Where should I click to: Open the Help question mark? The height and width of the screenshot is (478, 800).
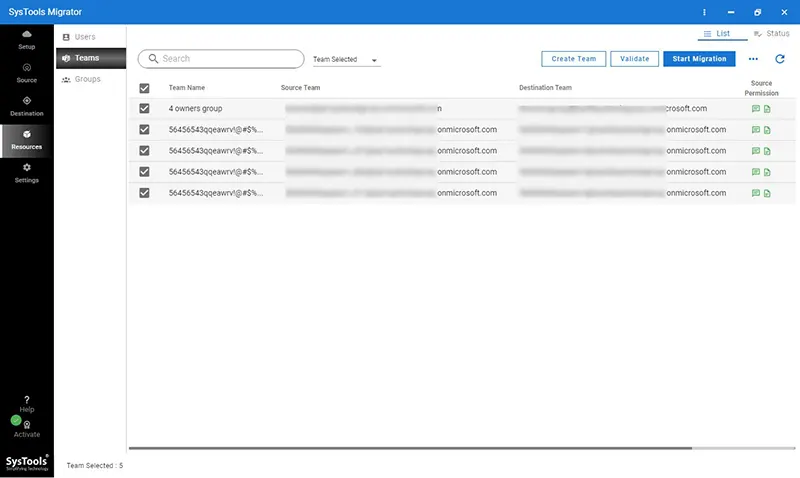pos(27,399)
